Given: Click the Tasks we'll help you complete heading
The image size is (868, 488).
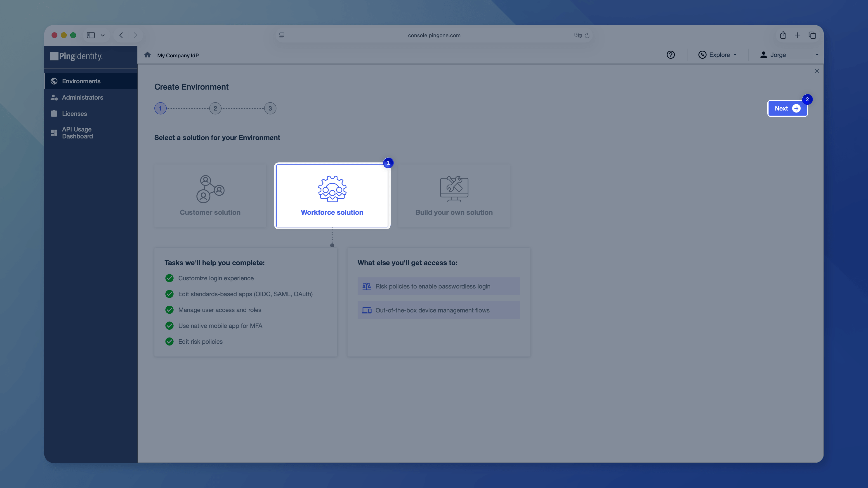Looking at the screenshot, I should (x=215, y=263).
